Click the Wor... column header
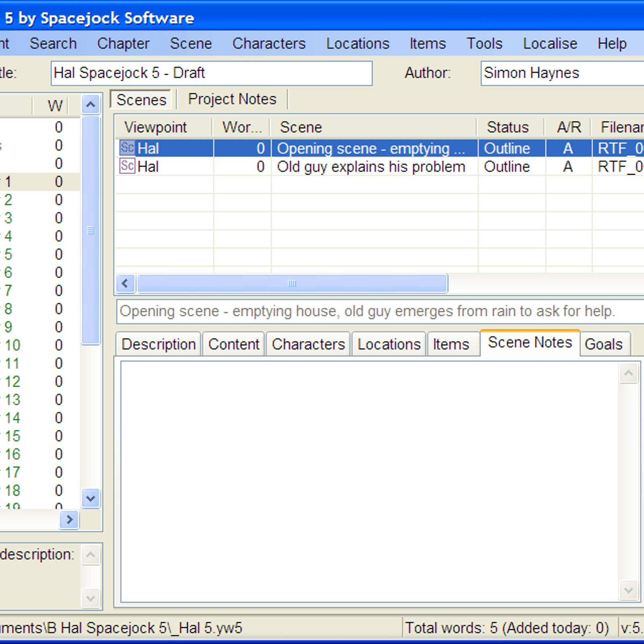 coord(242,127)
